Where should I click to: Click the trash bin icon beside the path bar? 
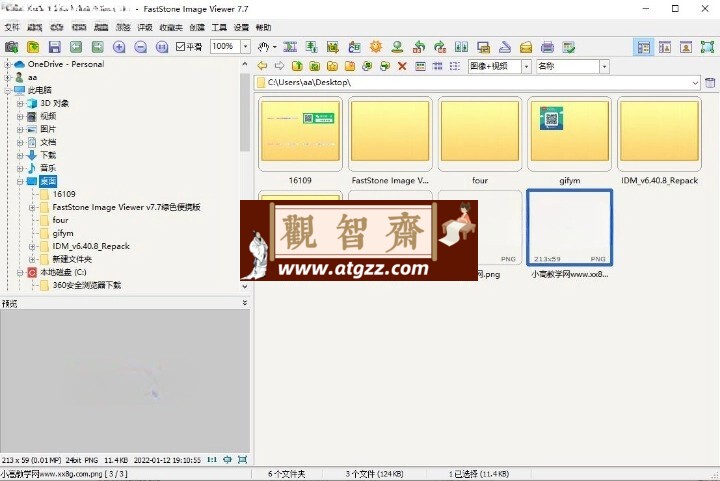(x=710, y=83)
